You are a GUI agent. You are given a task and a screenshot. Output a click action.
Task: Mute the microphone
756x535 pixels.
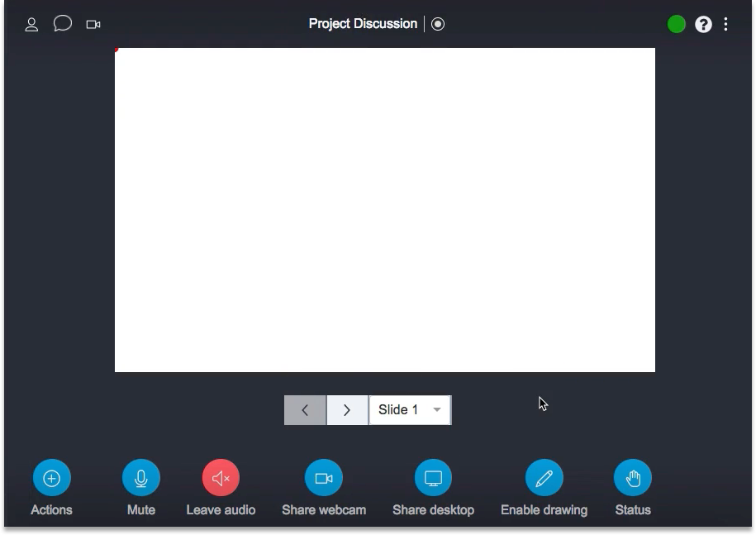pyautogui.click(x=141, y=478)
